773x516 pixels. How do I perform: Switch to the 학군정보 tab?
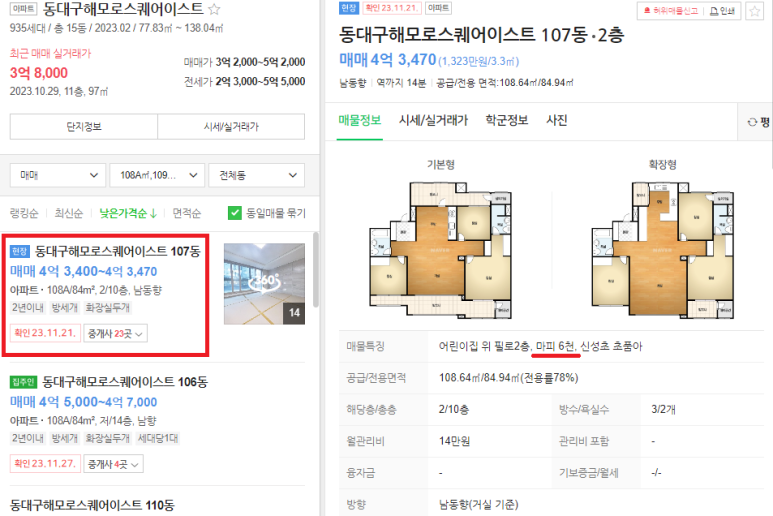pos(507,120)
